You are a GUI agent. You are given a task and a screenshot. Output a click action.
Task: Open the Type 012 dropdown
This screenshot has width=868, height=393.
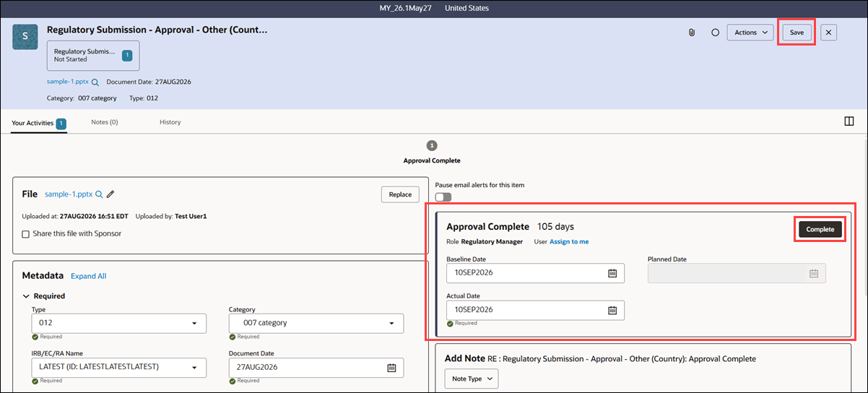click(x=118, y=323)
